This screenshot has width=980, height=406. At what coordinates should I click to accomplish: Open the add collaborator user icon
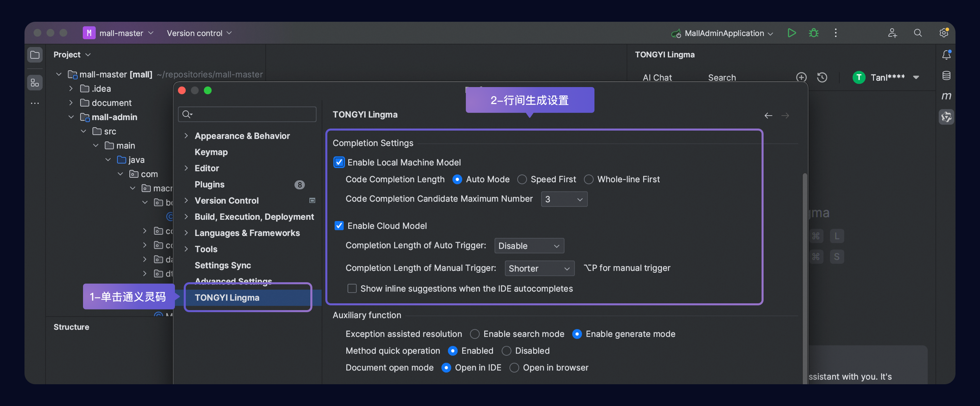tap(892, 33)
